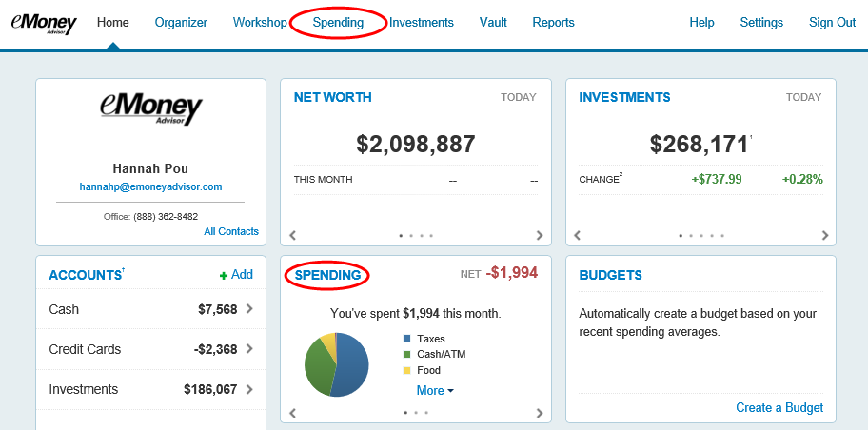Expand the Credit Cards chevron
This screenshot has width=868, height=430.
tap(249, 348)
